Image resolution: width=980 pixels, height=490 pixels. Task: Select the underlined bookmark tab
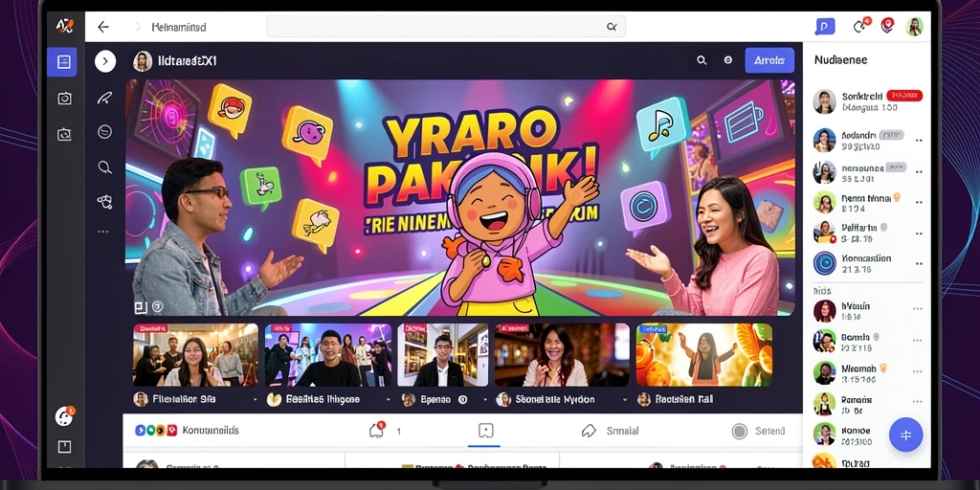[485, 431]
